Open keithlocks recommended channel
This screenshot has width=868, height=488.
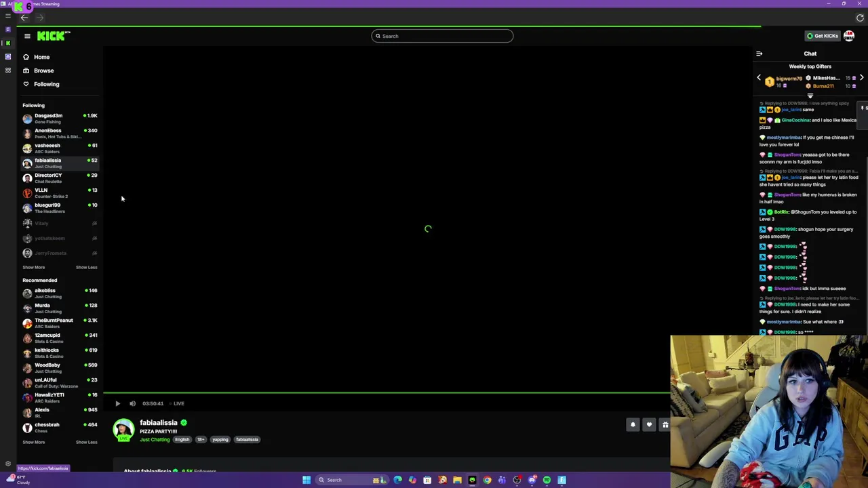click(60, 353)
